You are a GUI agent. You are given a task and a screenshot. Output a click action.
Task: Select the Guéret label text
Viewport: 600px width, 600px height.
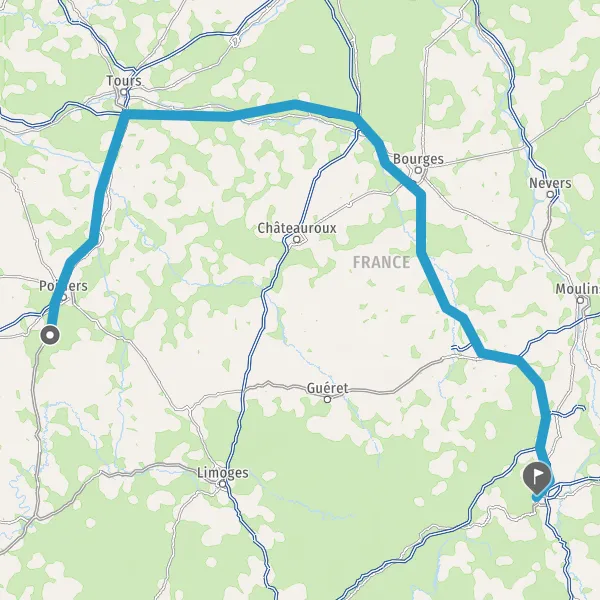click(328, 388)
